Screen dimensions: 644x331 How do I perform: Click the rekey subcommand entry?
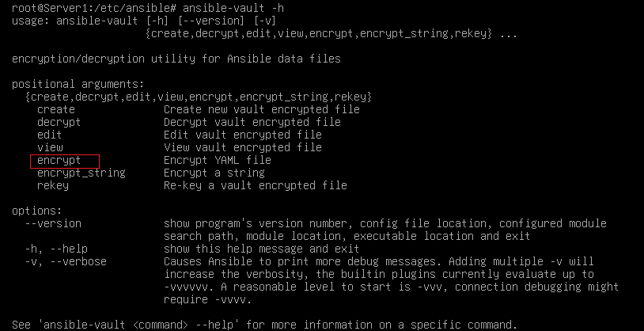[52, 186]
